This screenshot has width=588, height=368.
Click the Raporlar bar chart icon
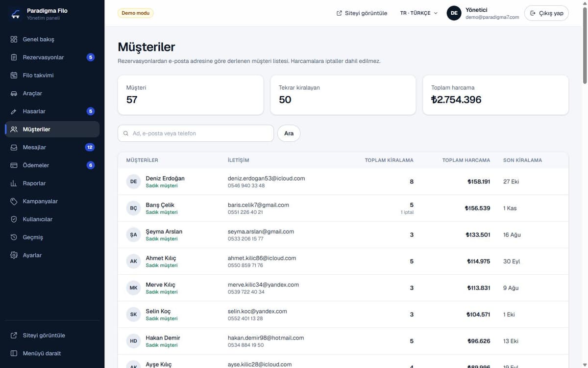coord(14,184)
